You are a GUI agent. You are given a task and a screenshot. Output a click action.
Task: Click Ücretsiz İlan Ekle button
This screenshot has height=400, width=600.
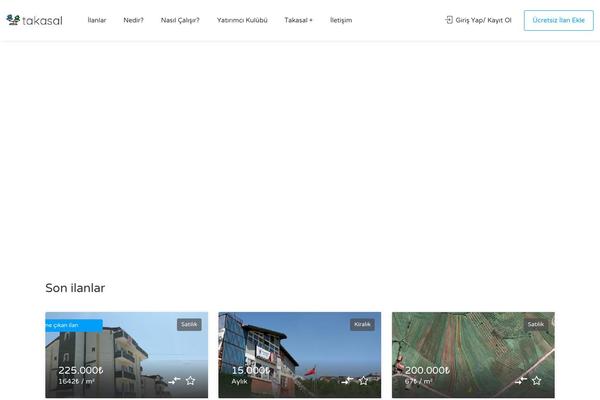[x=559, y=20]
